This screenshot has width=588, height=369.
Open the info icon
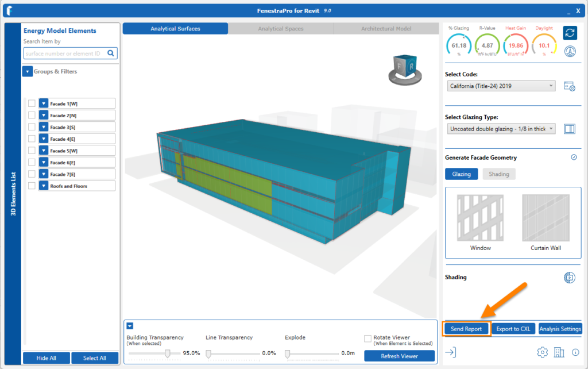tap(575, 352)
